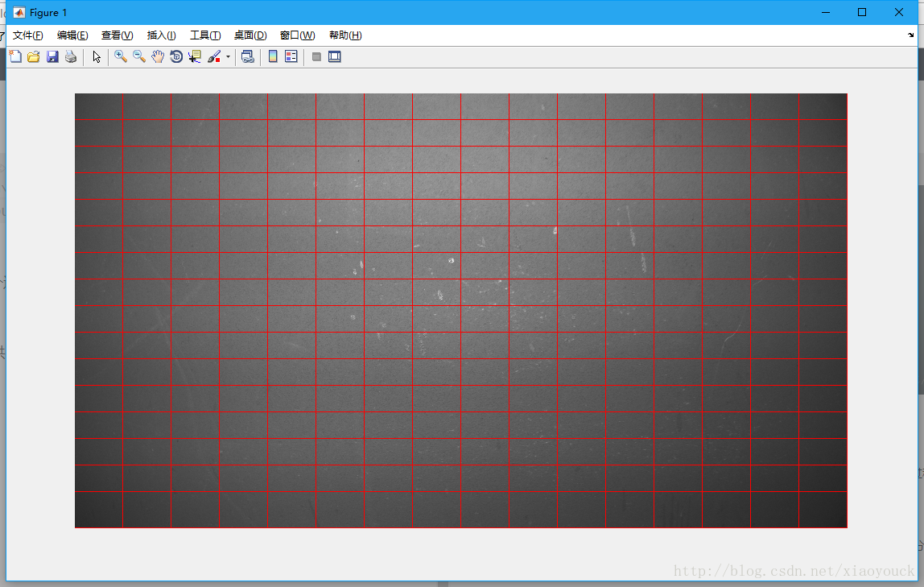Toggle the Edit Plot arrow tool

click(97, 56)
